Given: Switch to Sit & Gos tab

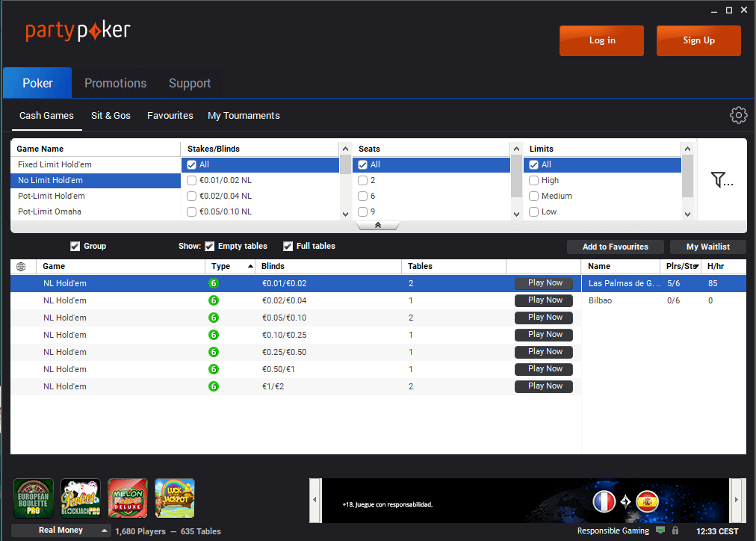Looking at the screenshot, I should (x=111, y=116).
